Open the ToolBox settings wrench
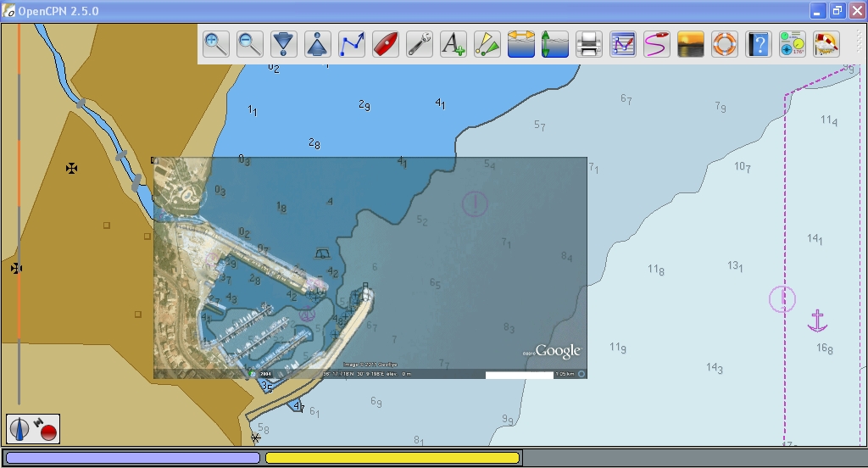868x468 pixels. (x=420, y=44)
